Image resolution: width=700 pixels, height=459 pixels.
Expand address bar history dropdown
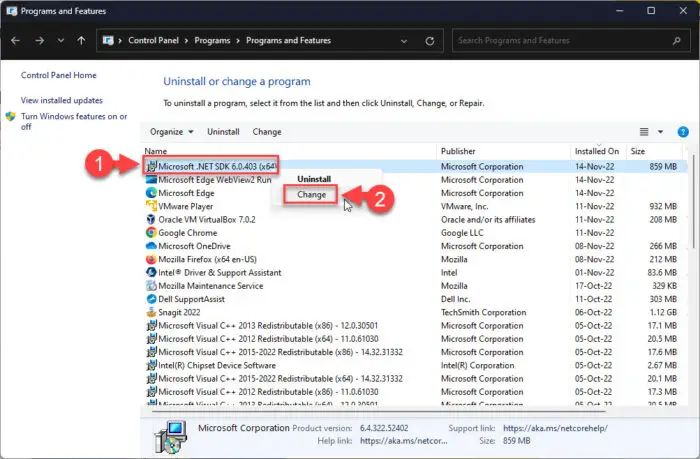tap(404, 41)
